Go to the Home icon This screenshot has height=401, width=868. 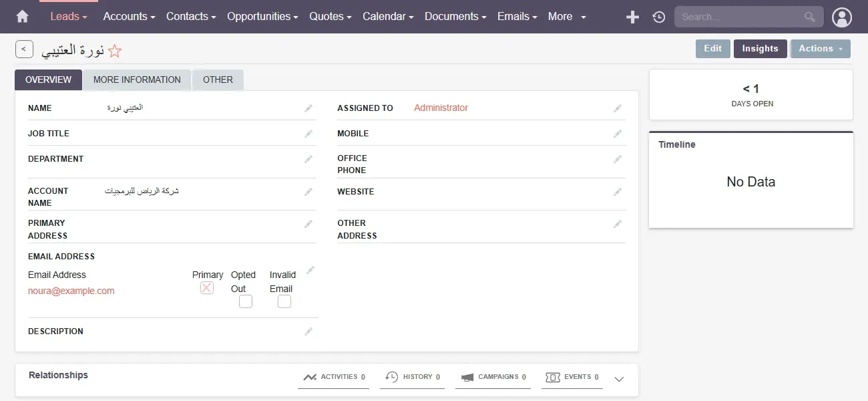pyautogui.click(x=23, y=17)
